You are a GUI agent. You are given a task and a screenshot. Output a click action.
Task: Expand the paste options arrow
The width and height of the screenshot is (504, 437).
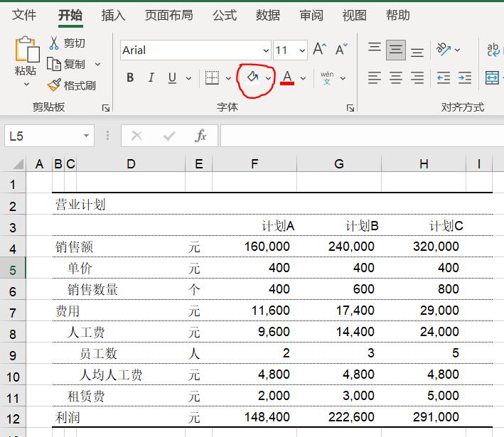26,85
